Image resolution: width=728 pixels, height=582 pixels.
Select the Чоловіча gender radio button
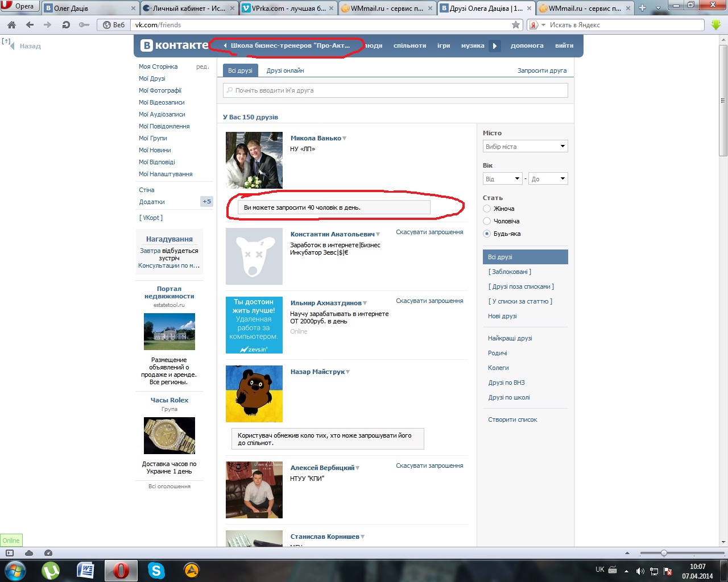tap(487, 221)
